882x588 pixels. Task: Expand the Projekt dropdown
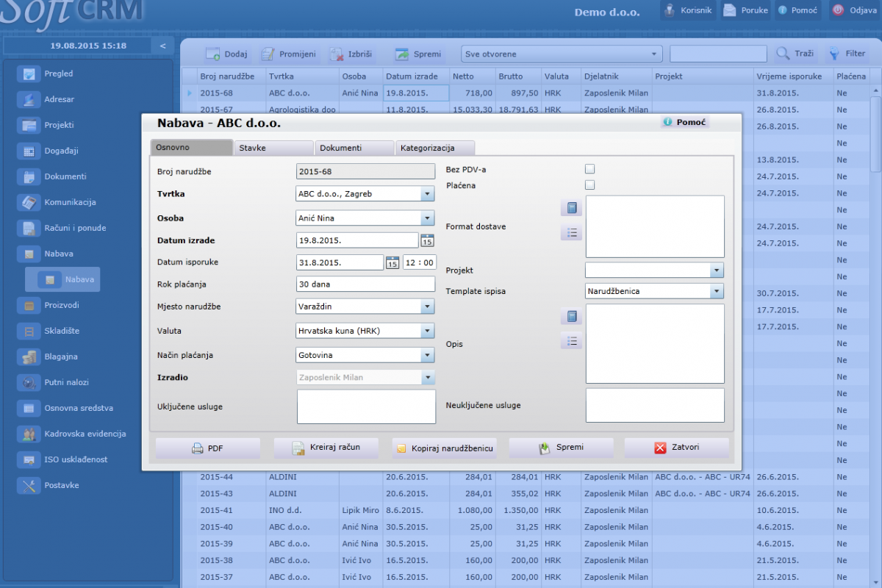click(x=717, y=270)
